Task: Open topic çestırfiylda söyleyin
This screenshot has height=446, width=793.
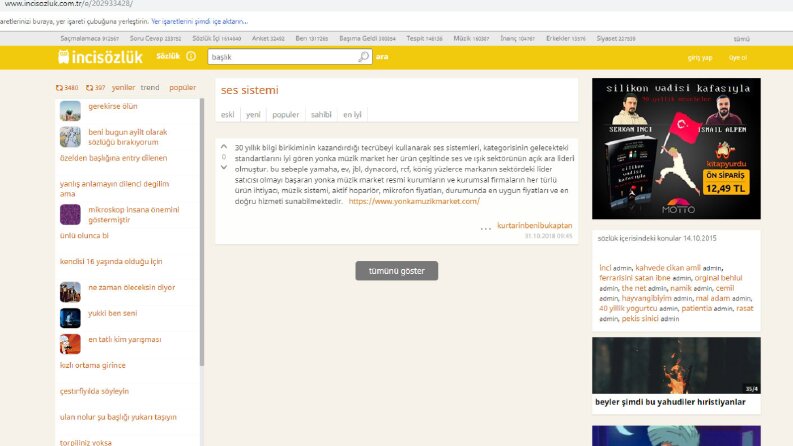Action: 94,391
